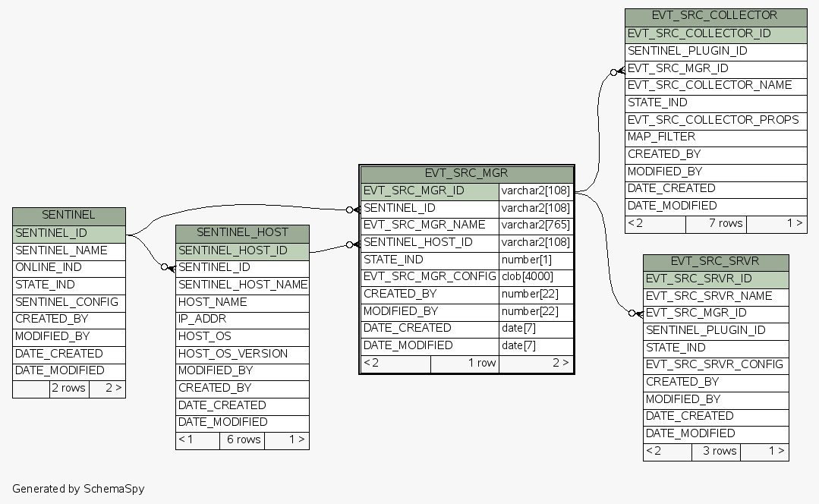
Task: Select the EVT_SRC_MGR_NAME column row
Action: click(429, 225)
